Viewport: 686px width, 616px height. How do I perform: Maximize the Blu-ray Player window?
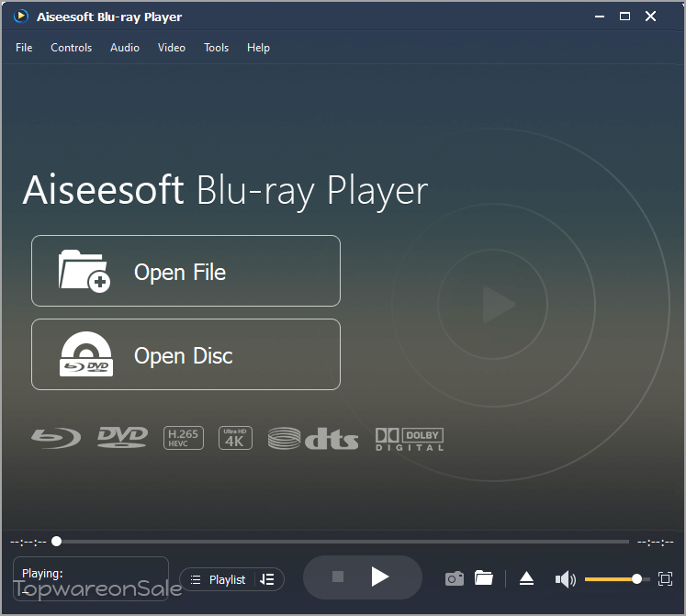624,17
